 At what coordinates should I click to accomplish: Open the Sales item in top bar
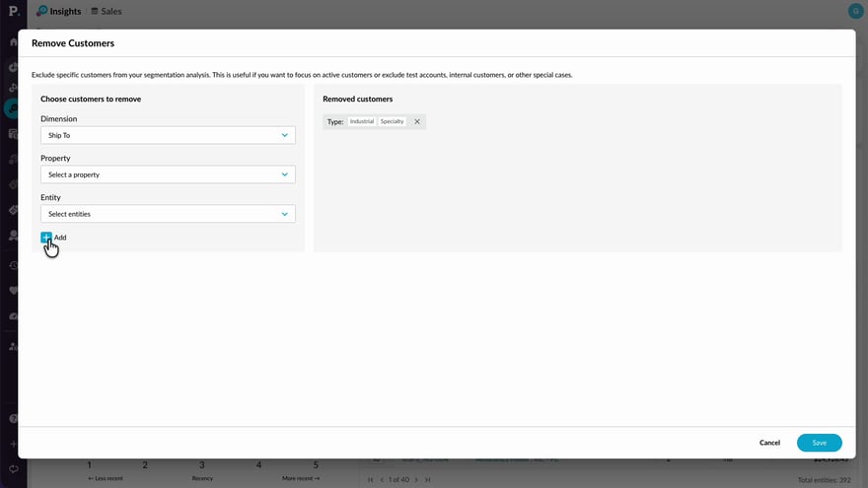tap(107, 11)
